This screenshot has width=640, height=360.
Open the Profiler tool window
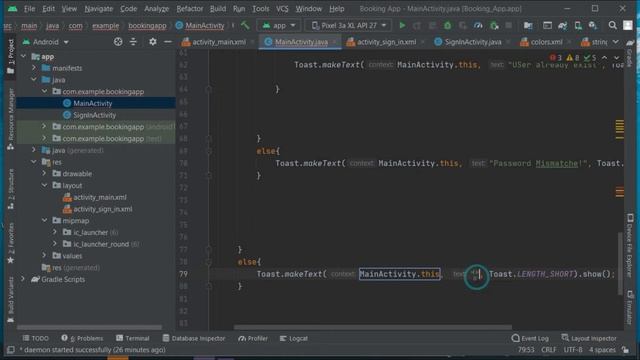tap(253, 338)
